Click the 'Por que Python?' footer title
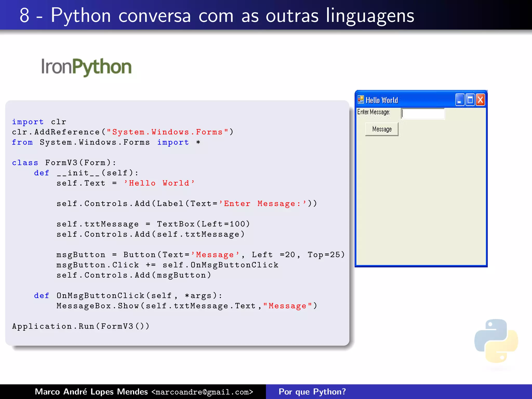This screenshot has height=399, width=532. pyautogui.click(x=312, y=392)
